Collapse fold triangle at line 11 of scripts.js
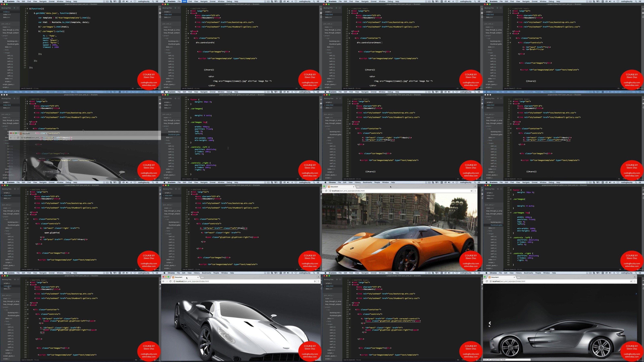 tap(27, 32)
